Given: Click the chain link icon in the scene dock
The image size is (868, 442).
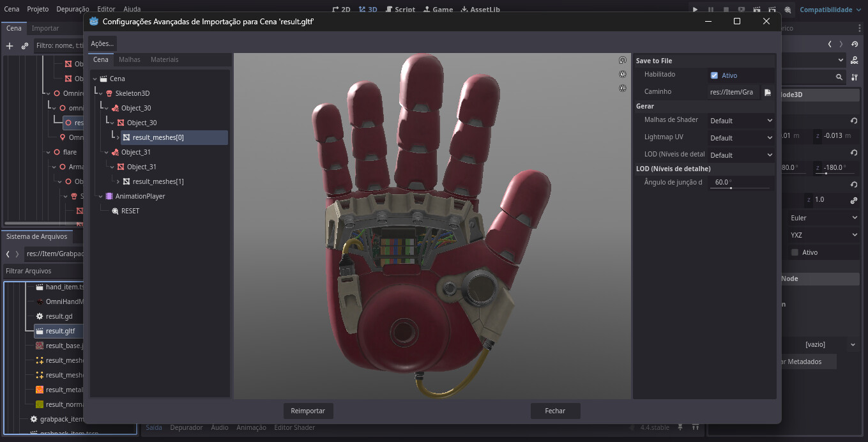Looking at the screenshot, I should [x=25, y=46].
